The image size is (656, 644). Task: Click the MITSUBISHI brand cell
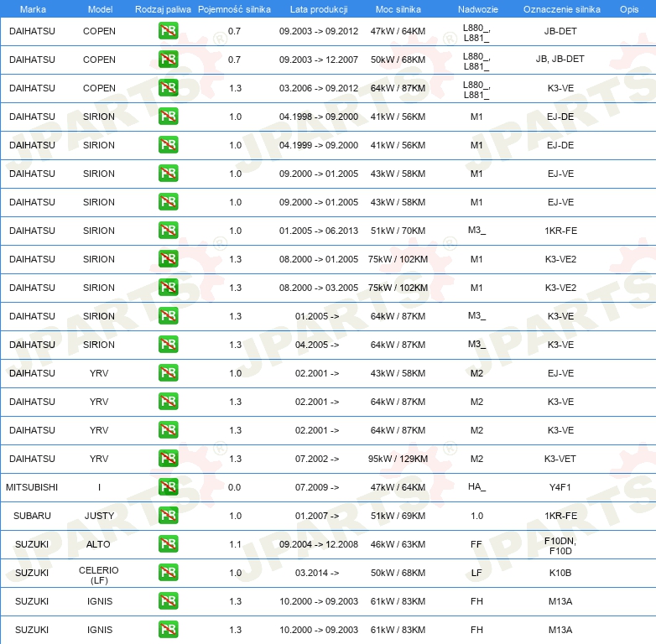pos(32,487)
